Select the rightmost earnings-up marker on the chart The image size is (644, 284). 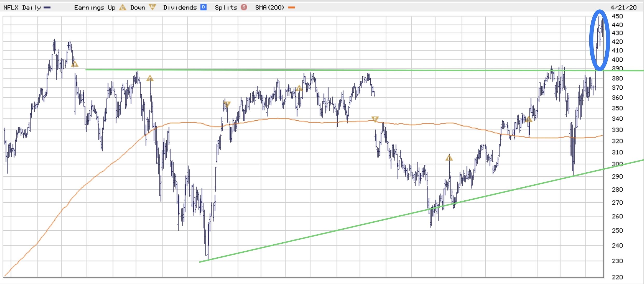[x=528, y=120]
